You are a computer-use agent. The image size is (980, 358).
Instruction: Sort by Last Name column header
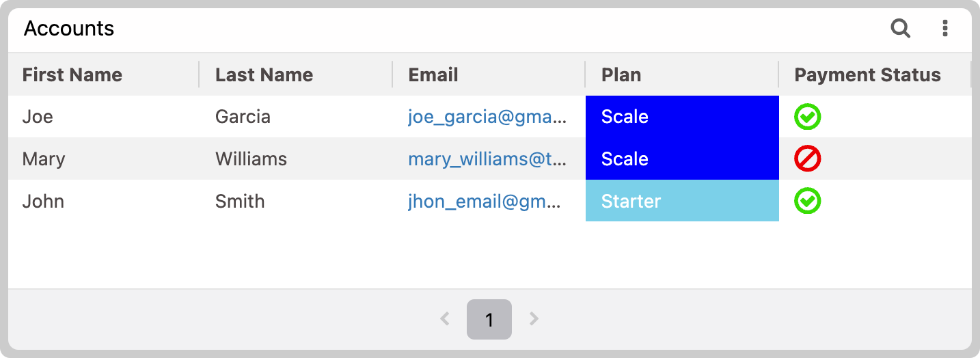[x=264, y=74]
